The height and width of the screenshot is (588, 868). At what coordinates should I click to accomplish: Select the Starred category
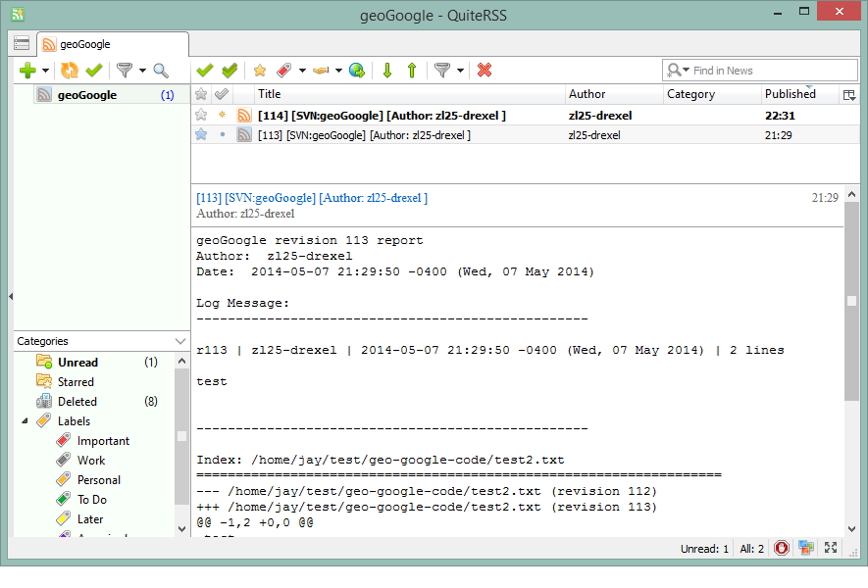tap(94, 381)
